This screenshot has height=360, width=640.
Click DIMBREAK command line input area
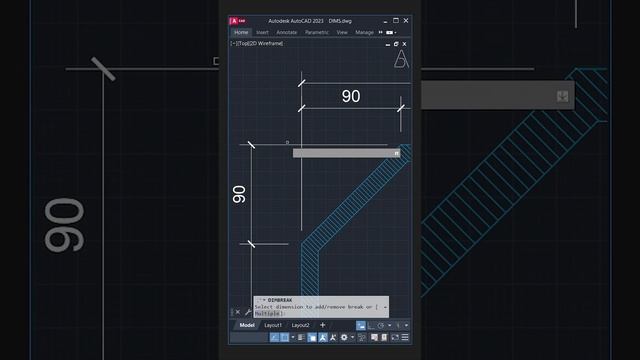point(321,307)
